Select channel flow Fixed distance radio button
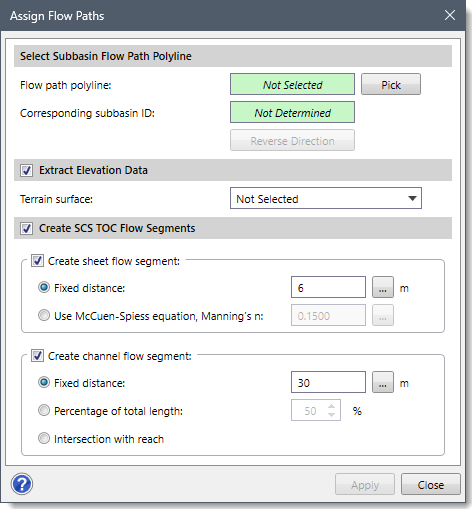The width and height of the screenshot is (472, 509). (x=44, y=382)
